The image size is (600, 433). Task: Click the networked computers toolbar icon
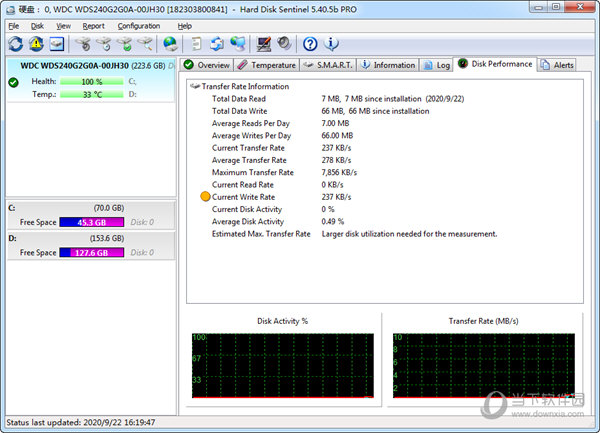[x=238, y=44]
